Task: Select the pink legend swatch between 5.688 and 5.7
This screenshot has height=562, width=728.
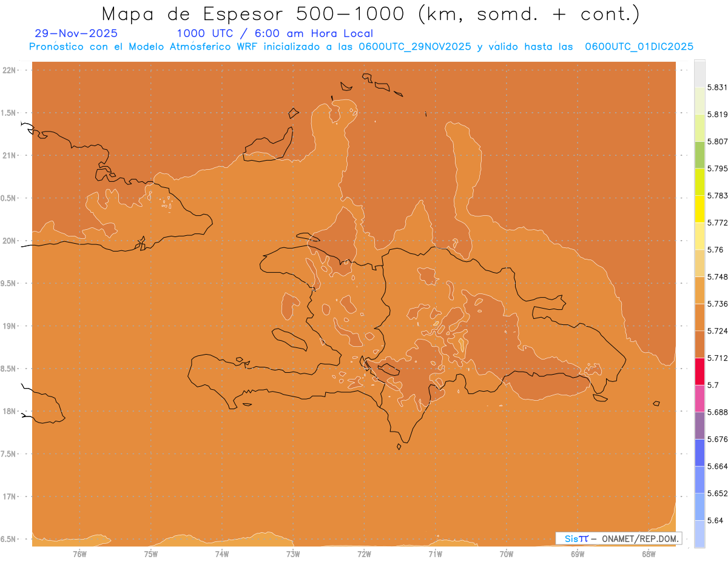Action: pyautogui.click(x=699, y=398)
